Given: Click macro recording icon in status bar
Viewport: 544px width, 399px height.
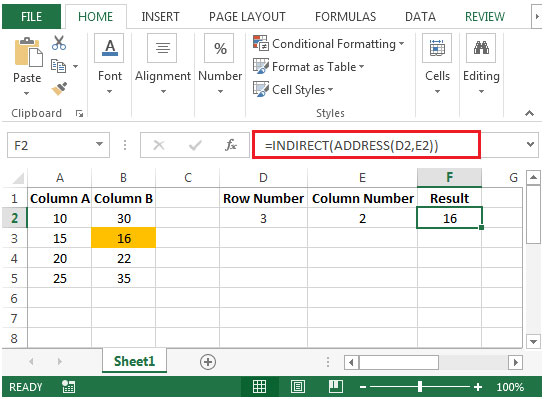Looking at the screenshot, I should point(68,387).
